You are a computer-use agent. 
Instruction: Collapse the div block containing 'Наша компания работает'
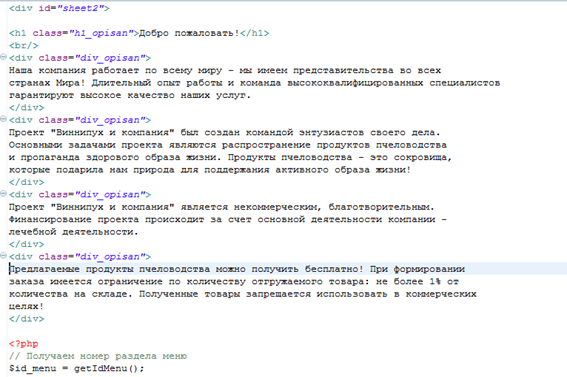[3, 57]
